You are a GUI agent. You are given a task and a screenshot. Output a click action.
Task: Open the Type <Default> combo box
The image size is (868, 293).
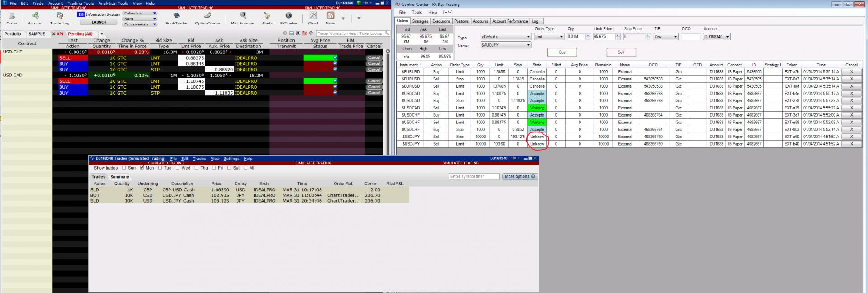point(505,37)
